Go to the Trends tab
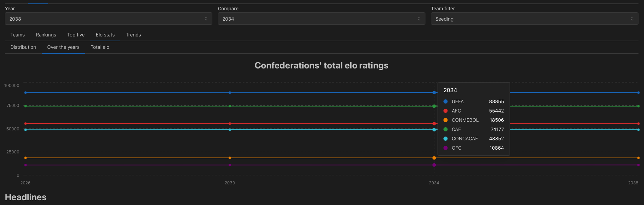644x205 pixels. (x=133, y=35)
